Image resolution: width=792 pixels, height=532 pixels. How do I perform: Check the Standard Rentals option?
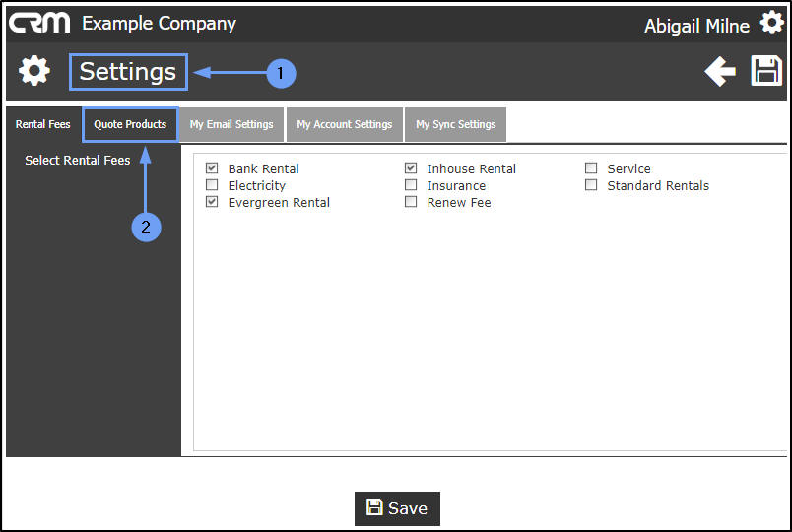click(591, 185)
